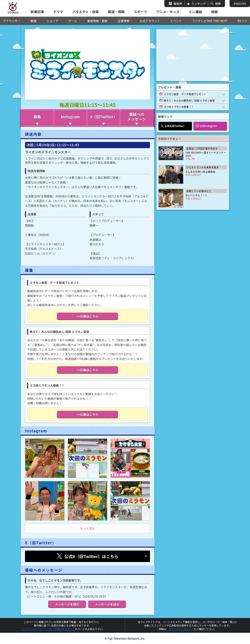Click the ライオンのミライ☆モンスター logo banner

[87, 64]
